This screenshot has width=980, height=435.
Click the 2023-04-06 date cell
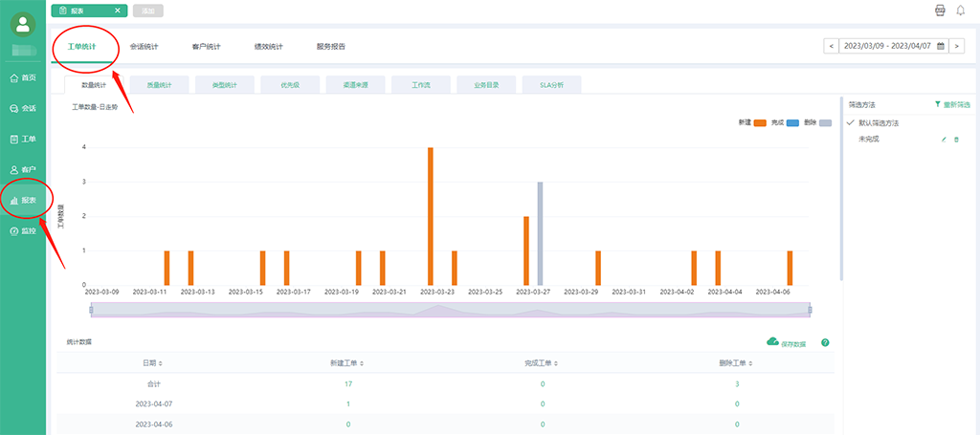pos(154,424)
